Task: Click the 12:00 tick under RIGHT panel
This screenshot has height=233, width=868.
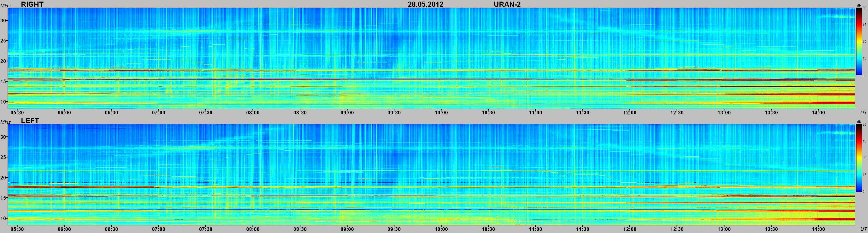Action: [x=630, y=113]
